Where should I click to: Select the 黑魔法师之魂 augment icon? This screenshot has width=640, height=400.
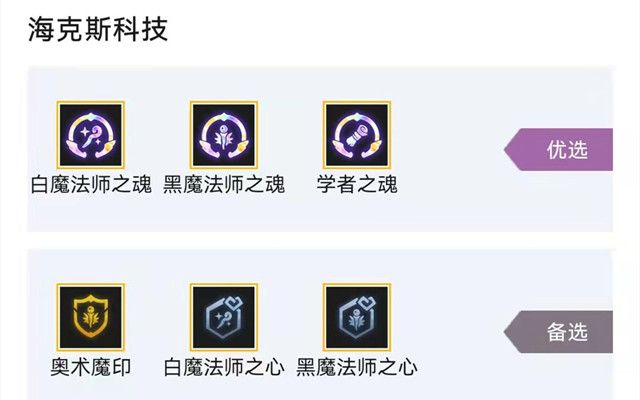coord(224,135)
